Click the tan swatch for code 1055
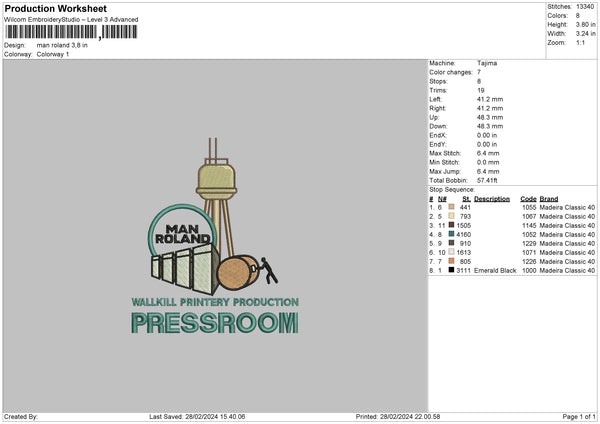This screenshot has width=600, height=424. click(x=452, y=207)
